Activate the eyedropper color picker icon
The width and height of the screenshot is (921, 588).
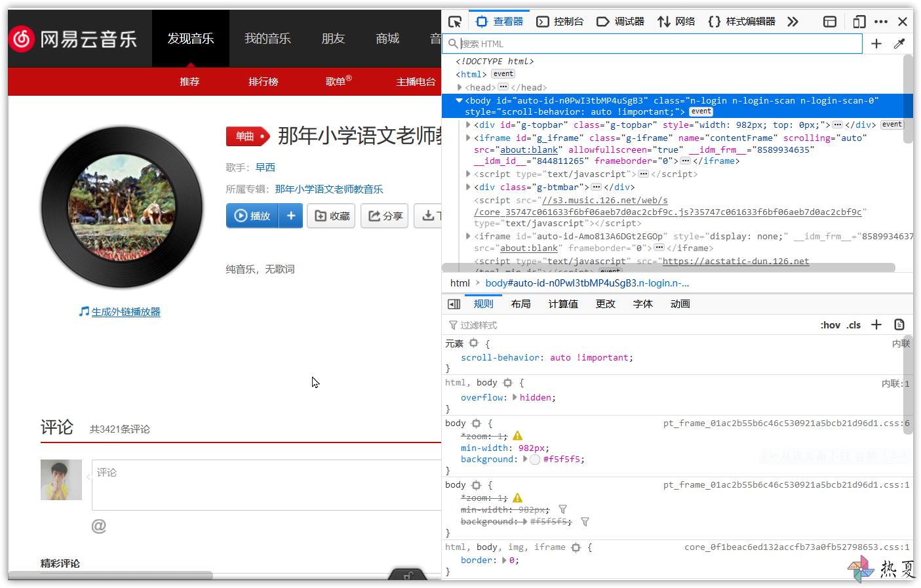[x=899, y=44]
